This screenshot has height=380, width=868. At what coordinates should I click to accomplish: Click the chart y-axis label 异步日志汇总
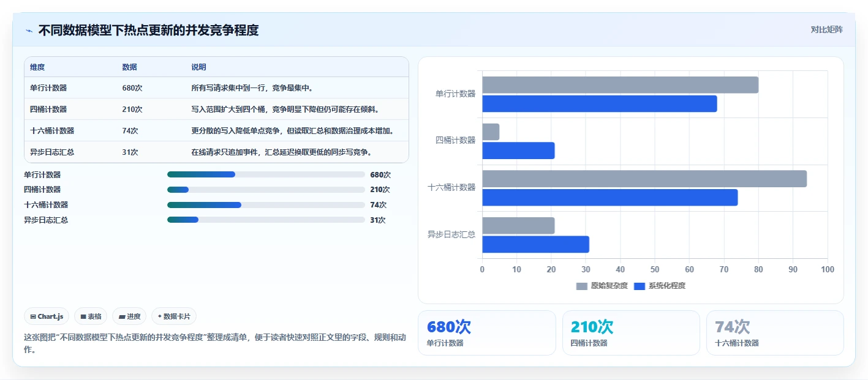point(451,234)
